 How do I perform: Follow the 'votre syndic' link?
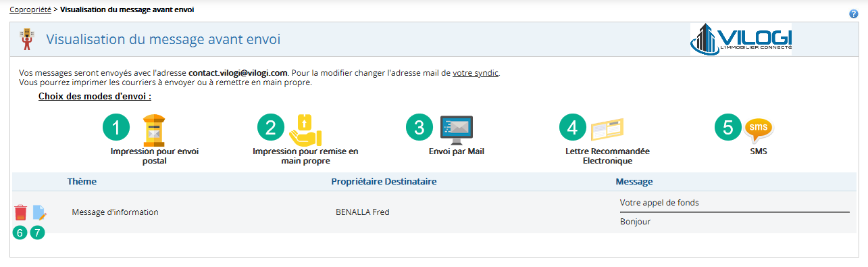(x=476, y=72)
